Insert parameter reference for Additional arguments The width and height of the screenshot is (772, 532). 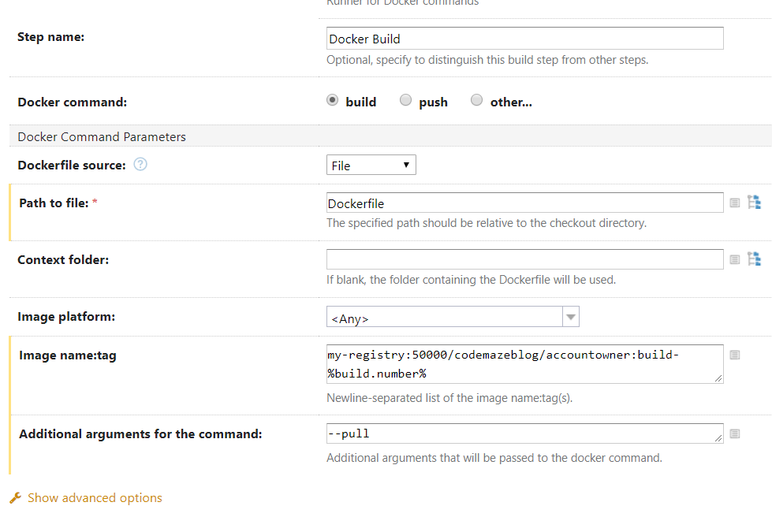pyautogui.click(x=735, y=433)
